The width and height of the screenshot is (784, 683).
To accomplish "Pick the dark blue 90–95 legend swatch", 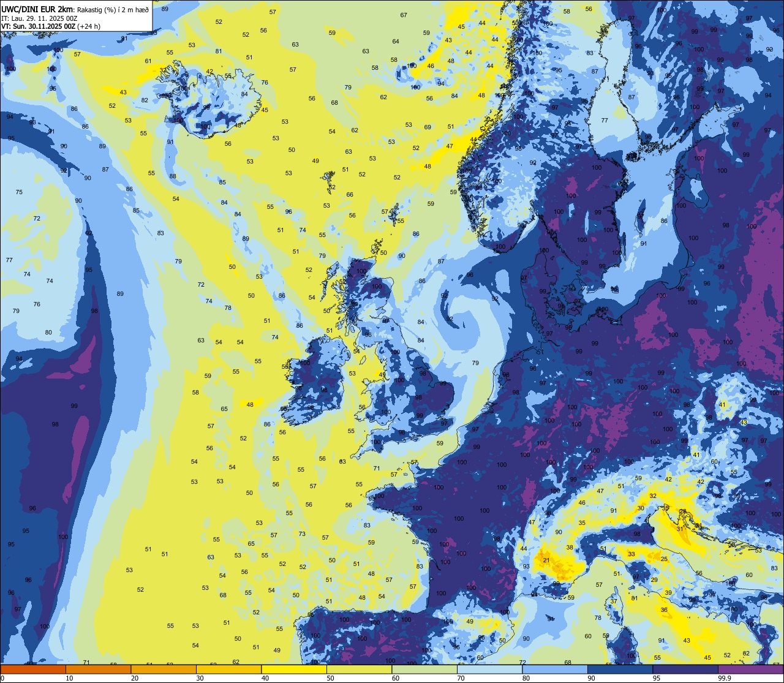I will 620,669.
